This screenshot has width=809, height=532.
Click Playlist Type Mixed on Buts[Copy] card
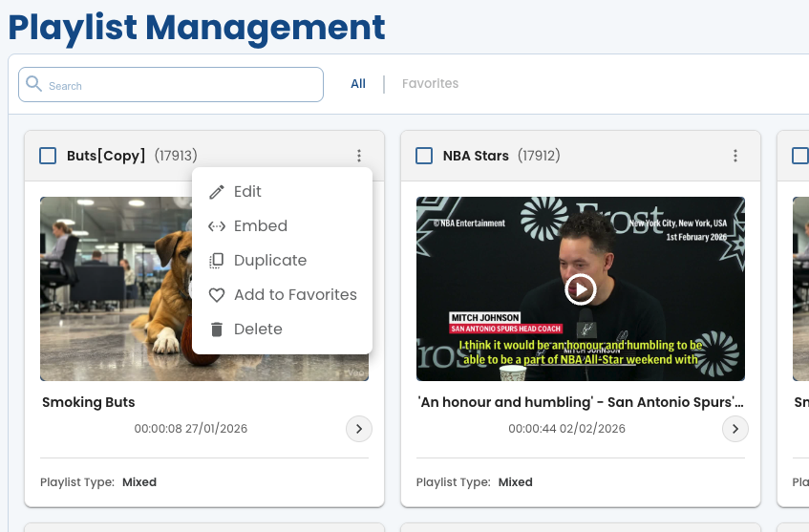pos(98,482)
